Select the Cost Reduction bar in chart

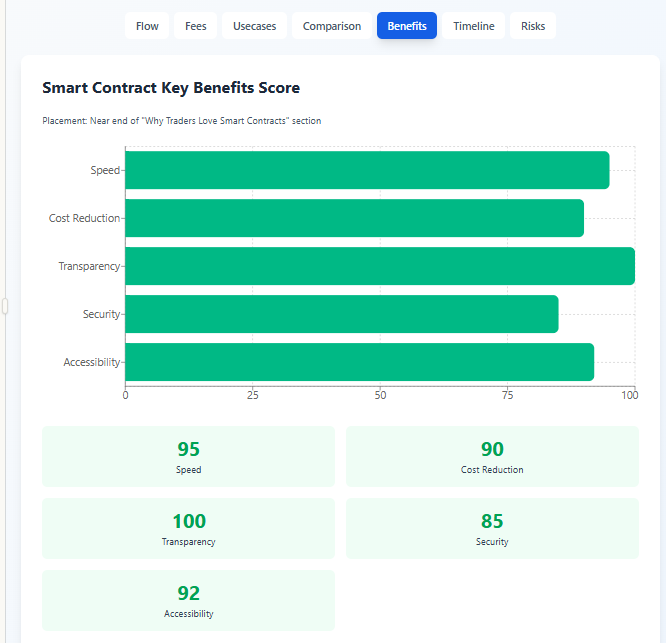[x=354, y=218]
